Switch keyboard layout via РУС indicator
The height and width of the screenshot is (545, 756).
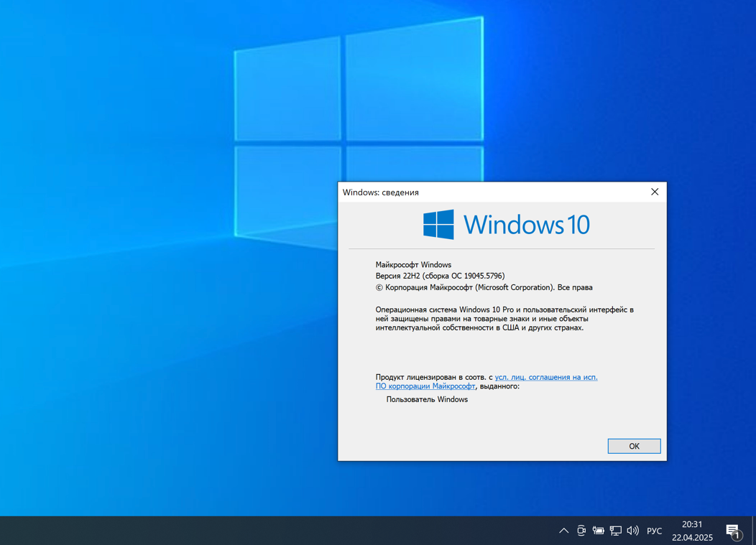[654, 531]
